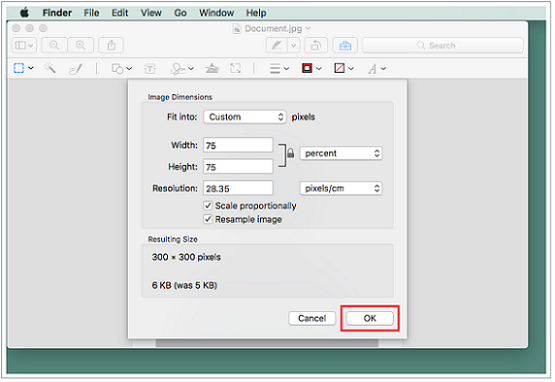555x382 pixels.
Task: Open the line Shape Style menu
Action: (x=279, y=68)
